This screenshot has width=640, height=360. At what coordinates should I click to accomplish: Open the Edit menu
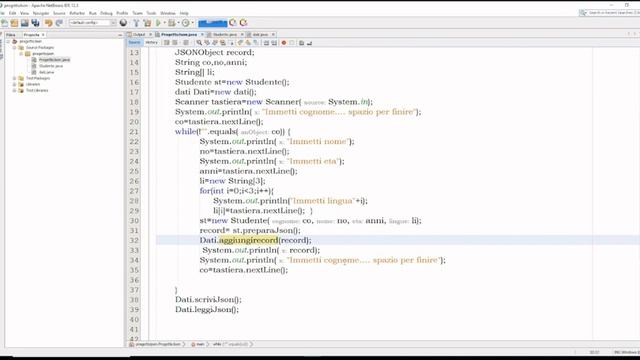13,13
